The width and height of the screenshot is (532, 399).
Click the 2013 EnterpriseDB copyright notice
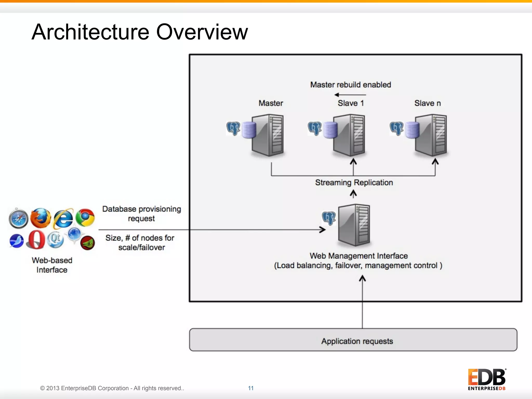[x=112, y=388]
